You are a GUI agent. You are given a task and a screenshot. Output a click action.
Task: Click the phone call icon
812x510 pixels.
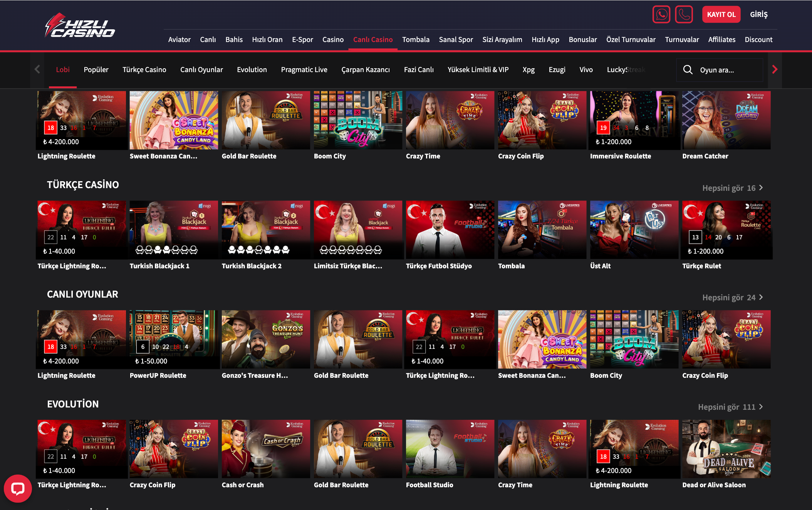[x=684, y=15]
